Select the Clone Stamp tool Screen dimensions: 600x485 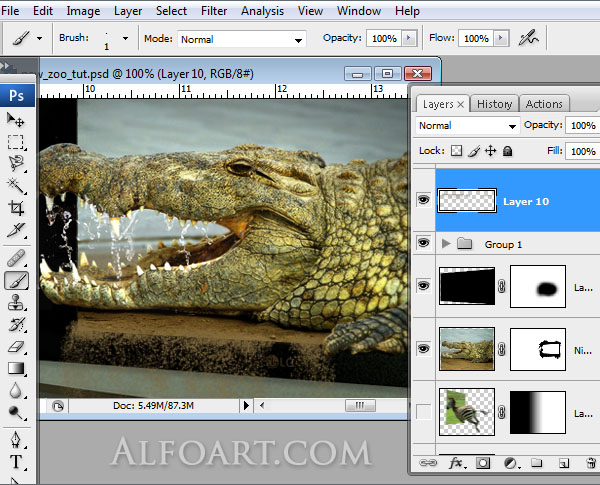pos(16,302)
